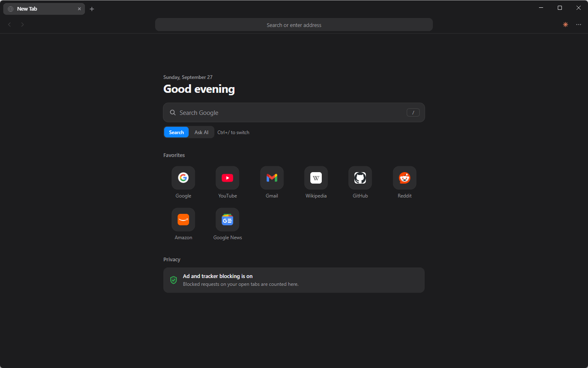Click the magnifier icon in search box

pyautogui.click(x=173, y=112)
